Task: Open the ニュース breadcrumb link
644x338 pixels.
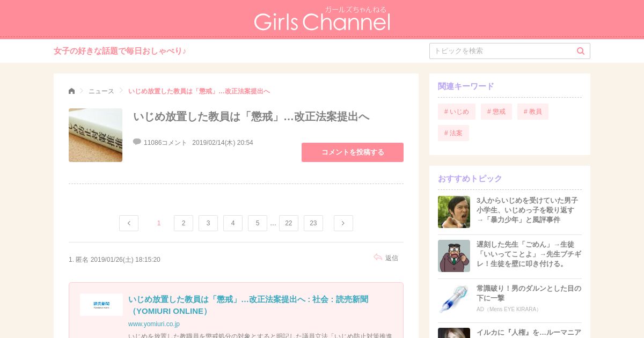Action: click(x=101, y=91)
